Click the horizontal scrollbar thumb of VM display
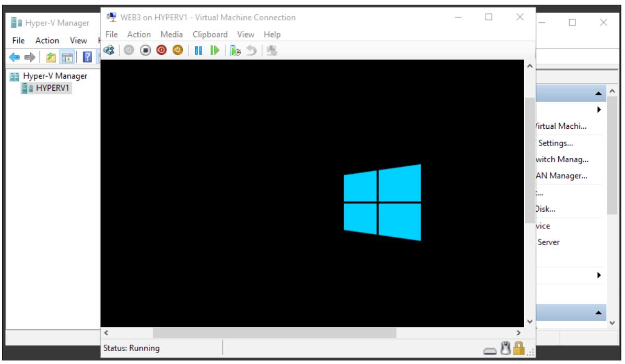This screenshot has height=364, width=625. tap(275, 333)
